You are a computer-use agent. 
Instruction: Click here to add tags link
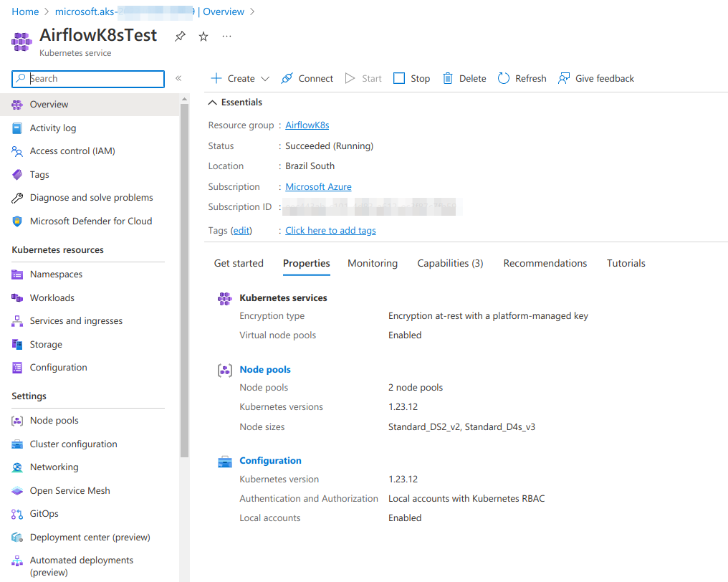330,231
